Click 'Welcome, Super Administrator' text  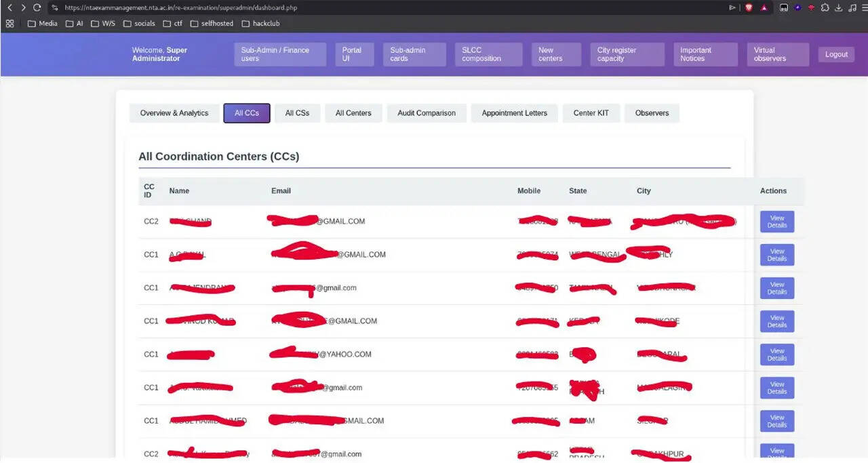point(160,54)
